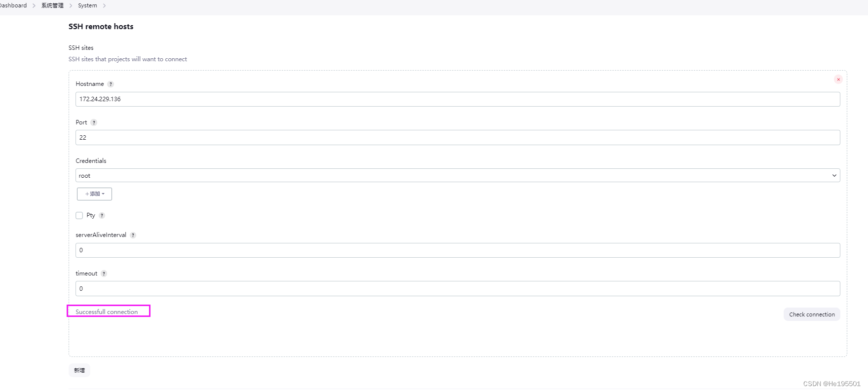Click the help icon beside Hostname
868x391 pixels.
pos(111,84)
